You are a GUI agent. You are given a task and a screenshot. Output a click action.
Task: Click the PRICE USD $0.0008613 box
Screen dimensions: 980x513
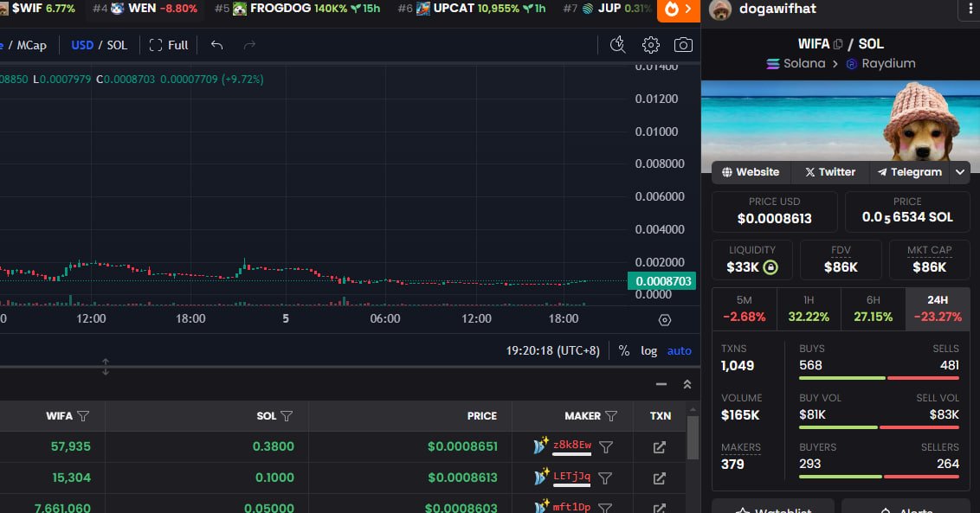[x=774, y=211]
